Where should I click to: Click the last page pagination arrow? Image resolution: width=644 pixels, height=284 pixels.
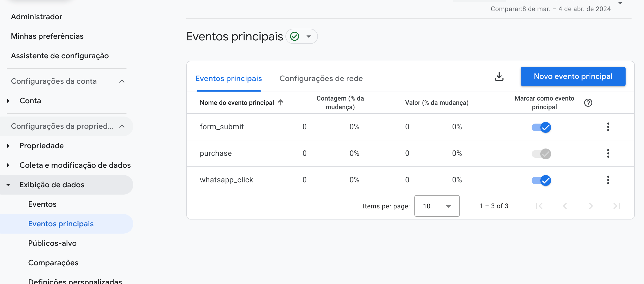click(617, 206)
